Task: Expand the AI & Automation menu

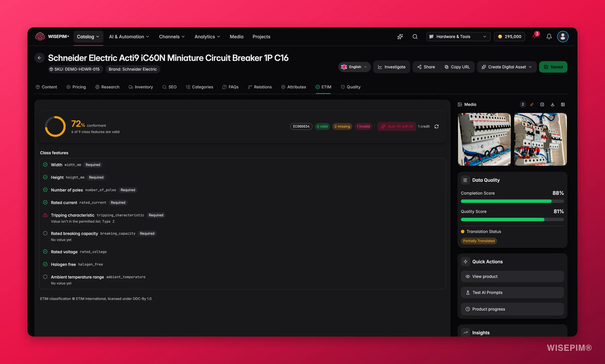Action: click(129, 37)
